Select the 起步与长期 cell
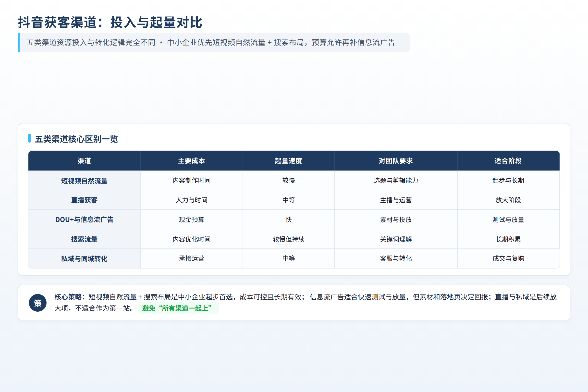 coord(508,181)
